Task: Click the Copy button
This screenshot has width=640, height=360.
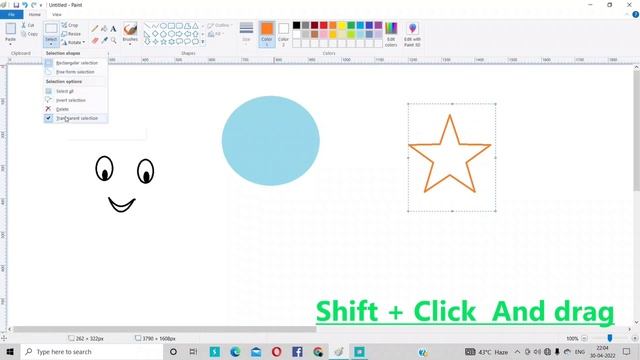Action: pyautogui.click(x=29, y=34)
